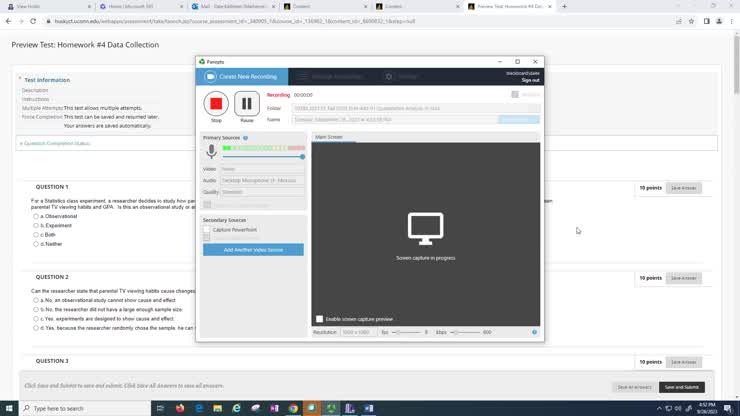Click the Primary Sources help icon
The height and width of the screenshot is (416, 740).
tap(245, 138)
